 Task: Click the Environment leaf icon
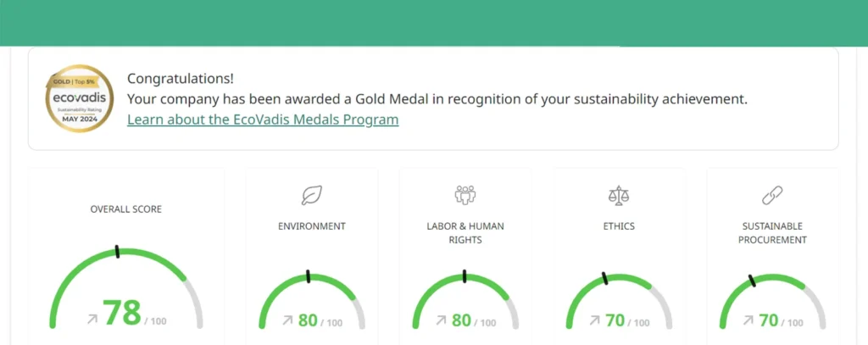[312, 196]
